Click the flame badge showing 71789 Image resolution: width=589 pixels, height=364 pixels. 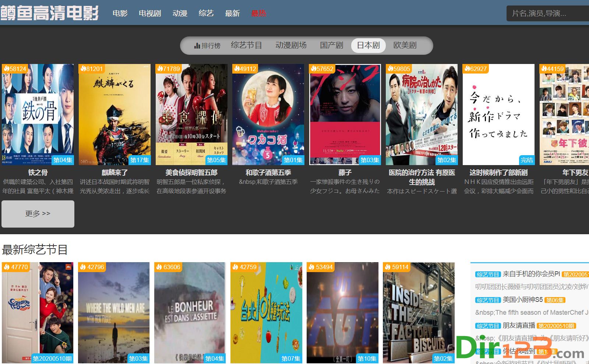click(x=169, y=69)
